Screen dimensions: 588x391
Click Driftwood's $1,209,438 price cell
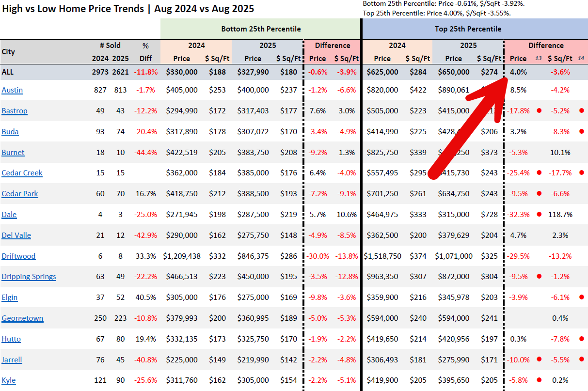click(182, 256)
